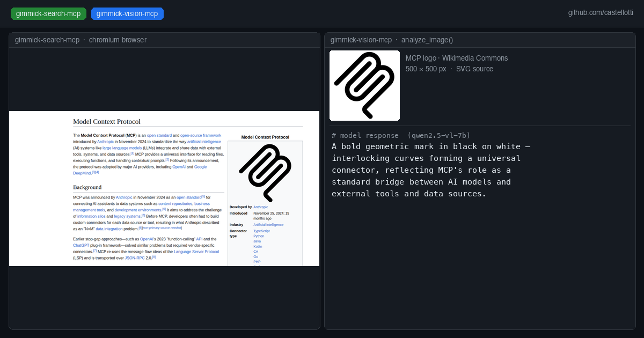Click the development environments link
Image resolution: width=644 pixels, height=338 pixels.
(138, 210)
